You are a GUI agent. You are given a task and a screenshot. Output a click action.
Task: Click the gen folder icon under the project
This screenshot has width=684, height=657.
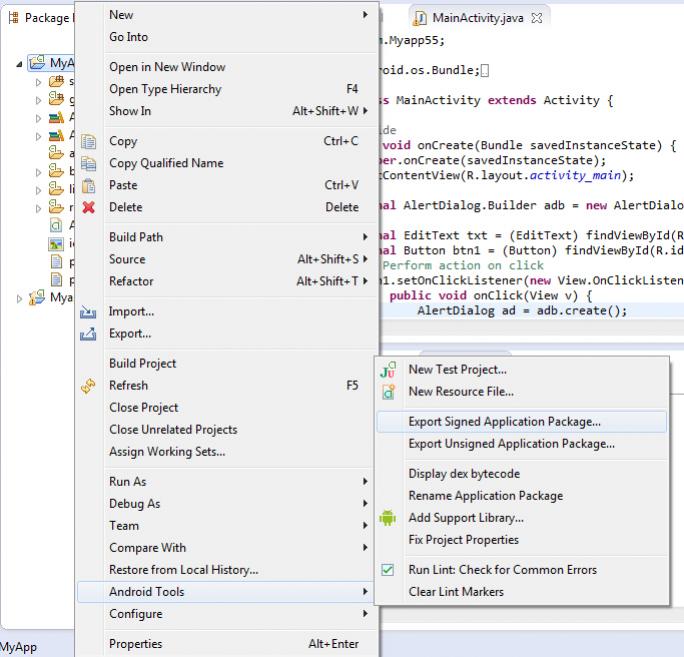point(56,99)
